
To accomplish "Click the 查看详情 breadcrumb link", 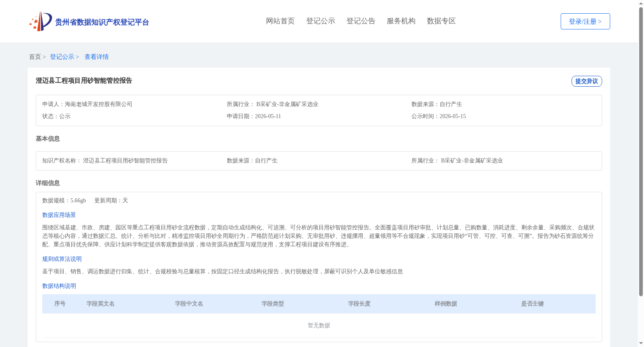I will pyautogui.click(x=97, y=57).
